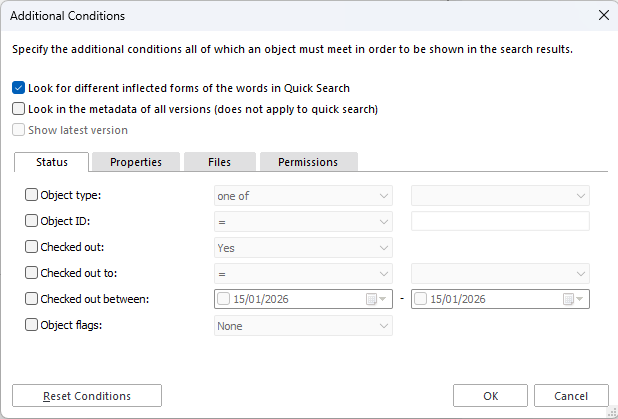Expand the Object type 'one of' dropdown
618x419 pixels.
click(x=303, y=196)
